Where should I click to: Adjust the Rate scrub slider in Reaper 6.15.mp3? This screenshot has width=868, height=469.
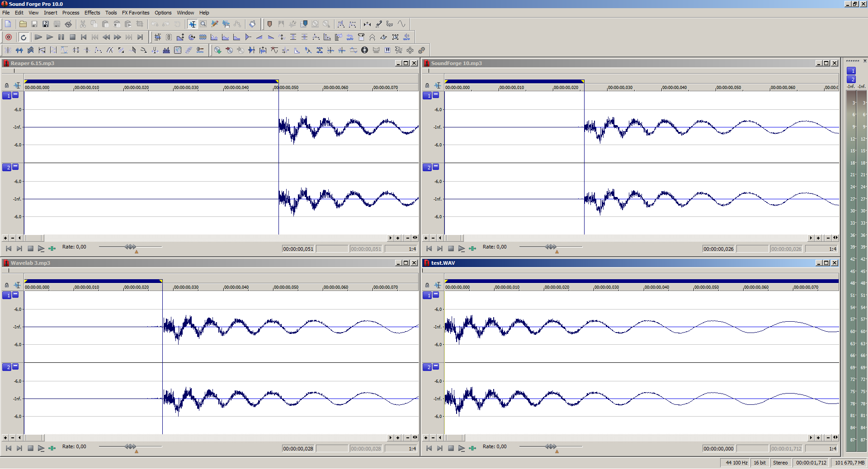(x=130, y=247)
